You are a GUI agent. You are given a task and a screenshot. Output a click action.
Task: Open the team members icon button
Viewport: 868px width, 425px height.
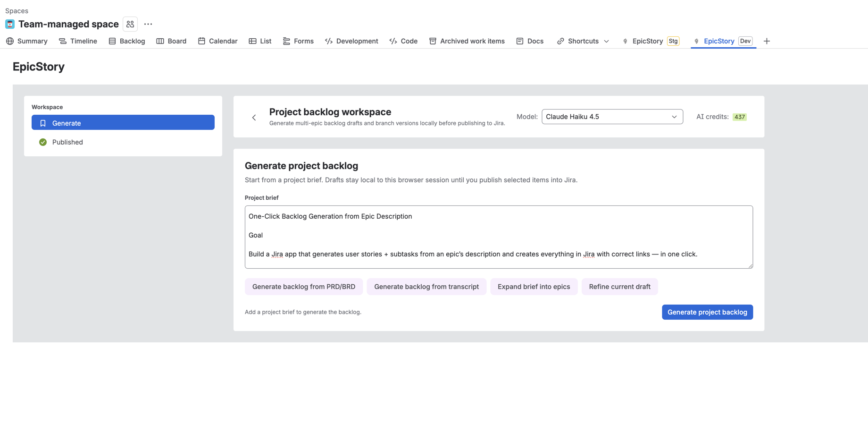130,24
